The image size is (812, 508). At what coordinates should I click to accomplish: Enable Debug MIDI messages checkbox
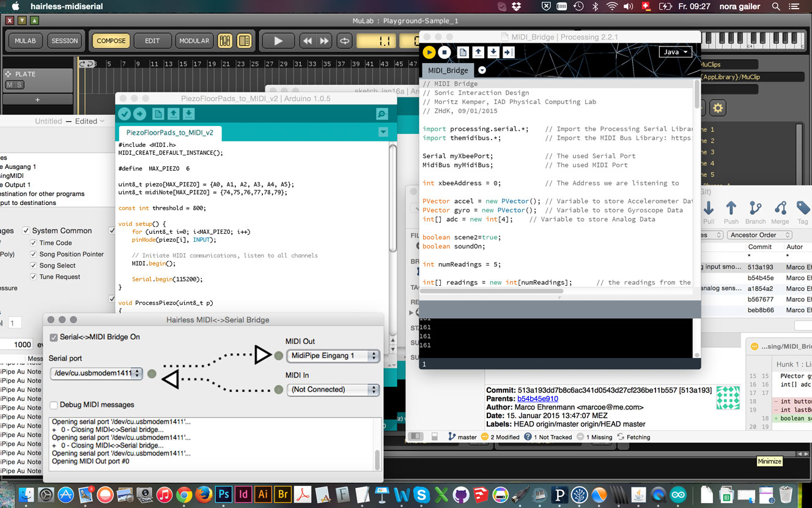coord(54,405)
